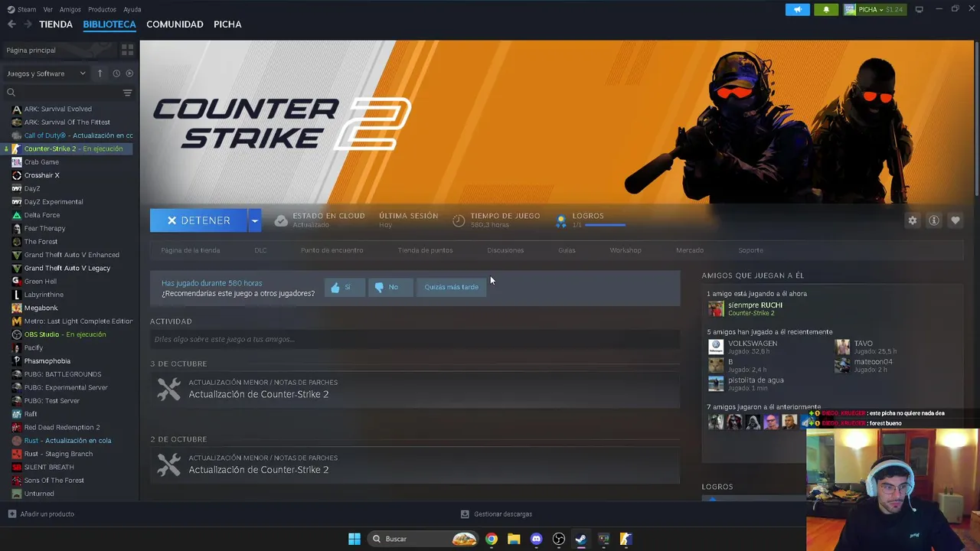The image size is (980, 551).
Task: Open Discord from the taskbar
Action: pyautogui.click(x=537, y=539)
